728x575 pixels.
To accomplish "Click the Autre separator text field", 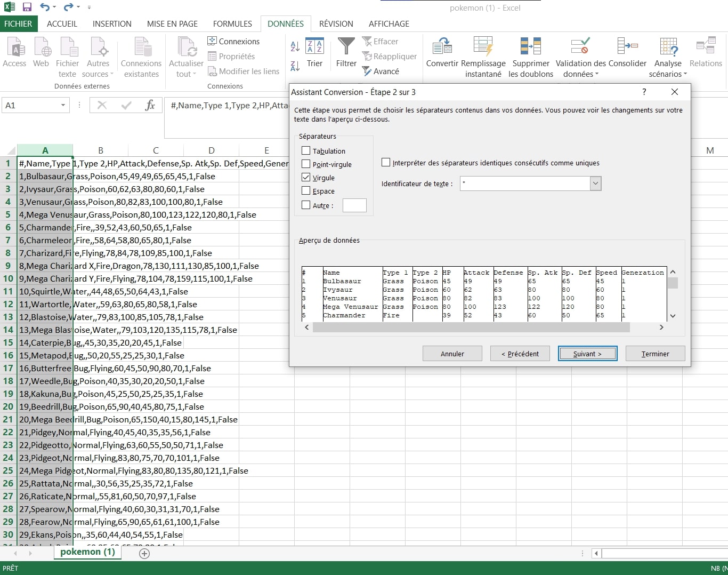I will pos(354,205).
